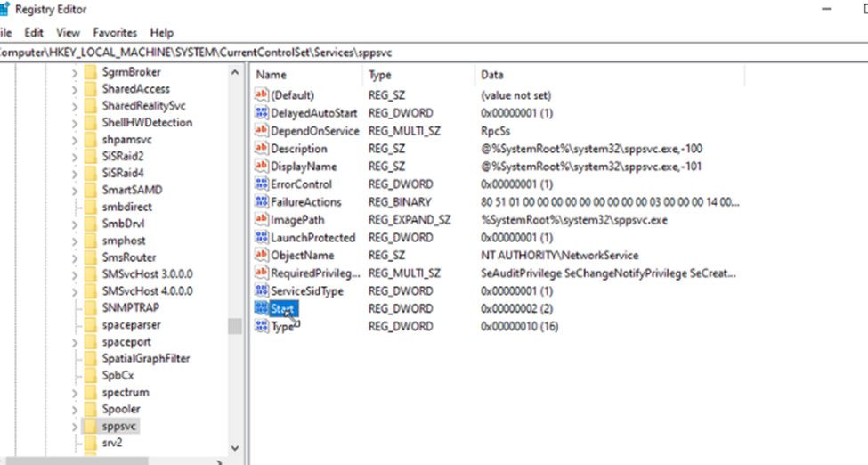Viewport: 868px width, 465px height.
Task: Open the Edit menu
Action: (x=34, y=32)
